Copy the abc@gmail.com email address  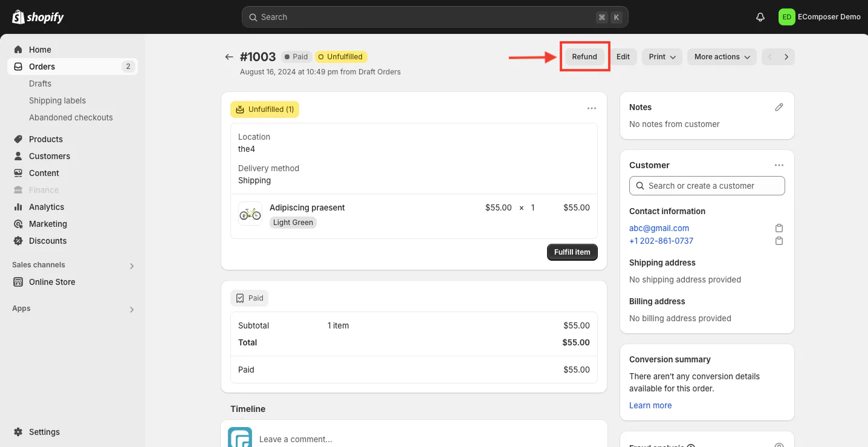pos(779,228)
